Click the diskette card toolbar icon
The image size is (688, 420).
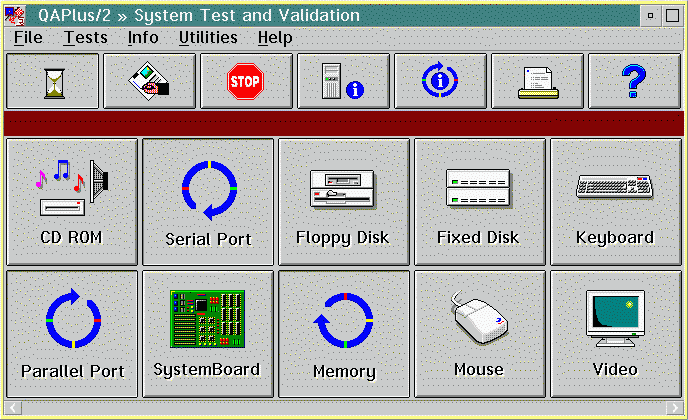tap(149, 82)
